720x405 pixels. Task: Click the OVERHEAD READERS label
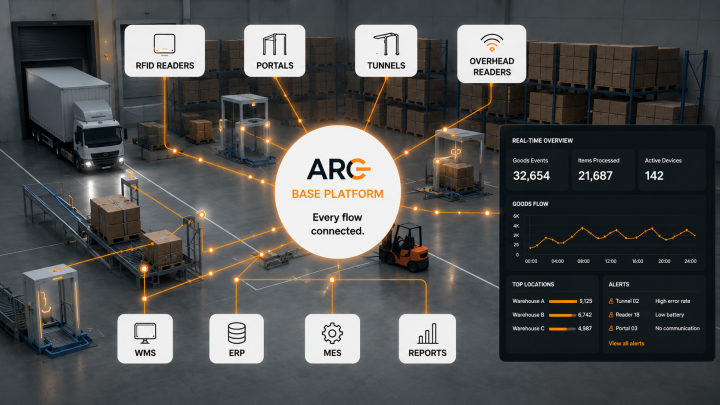click(x=491, y=67)
